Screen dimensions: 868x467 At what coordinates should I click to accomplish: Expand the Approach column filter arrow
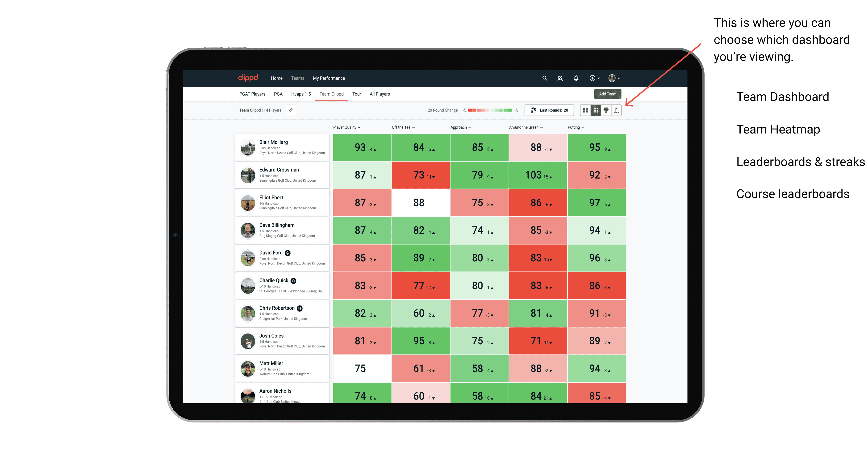click(471, 127)
